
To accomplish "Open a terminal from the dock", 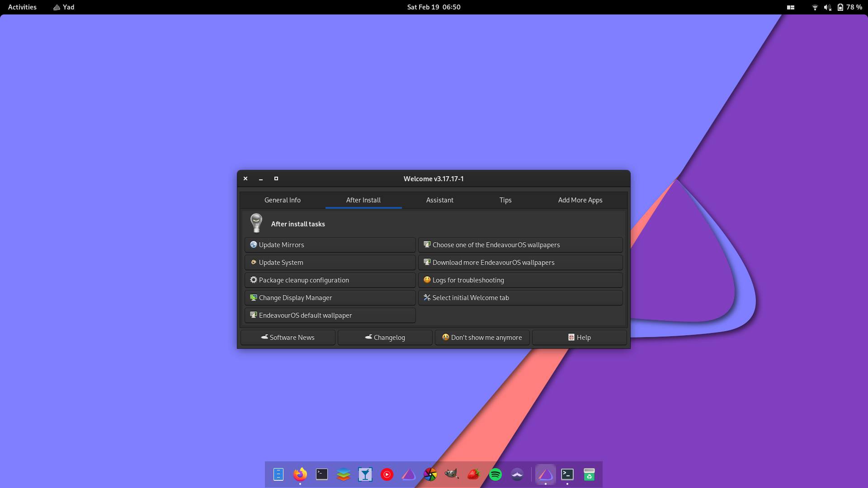I will 321,474.
